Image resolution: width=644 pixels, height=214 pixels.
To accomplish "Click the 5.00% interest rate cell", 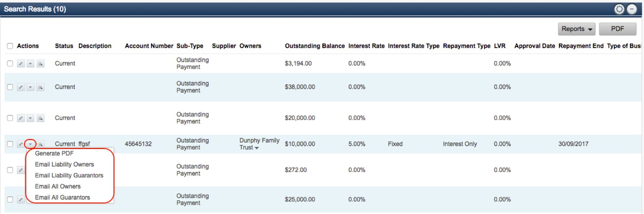I will [x=356, y=144].
